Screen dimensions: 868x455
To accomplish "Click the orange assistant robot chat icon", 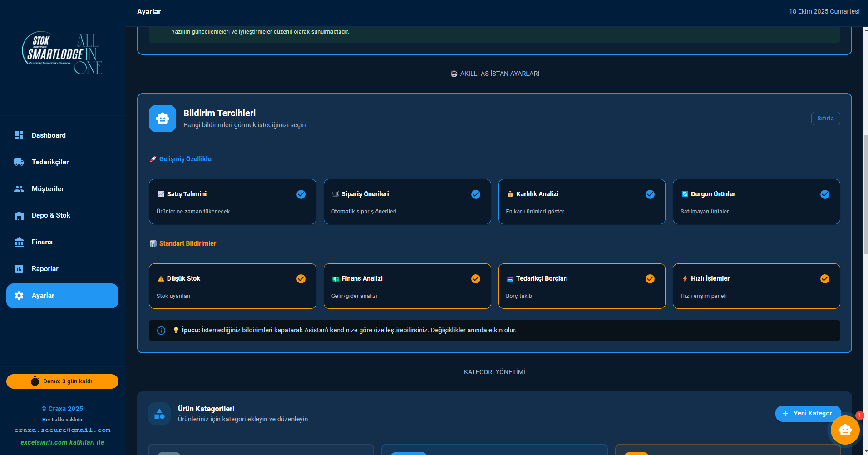I will [845, 430].
